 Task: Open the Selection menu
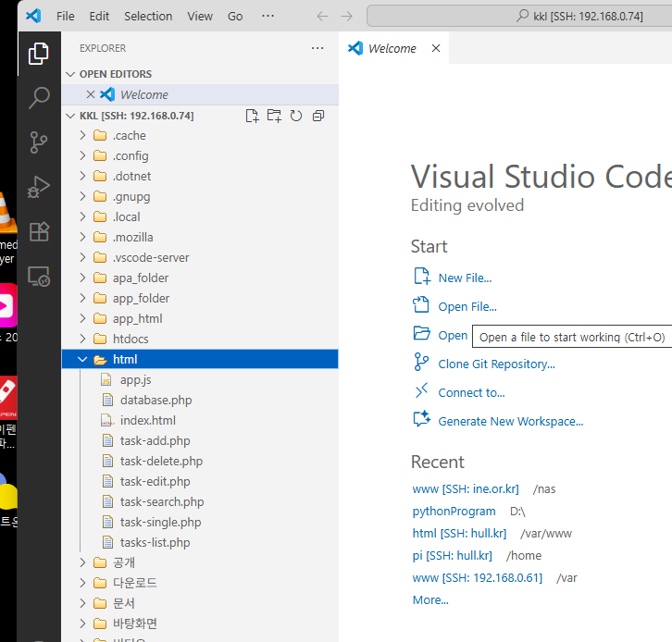(148, 16)
